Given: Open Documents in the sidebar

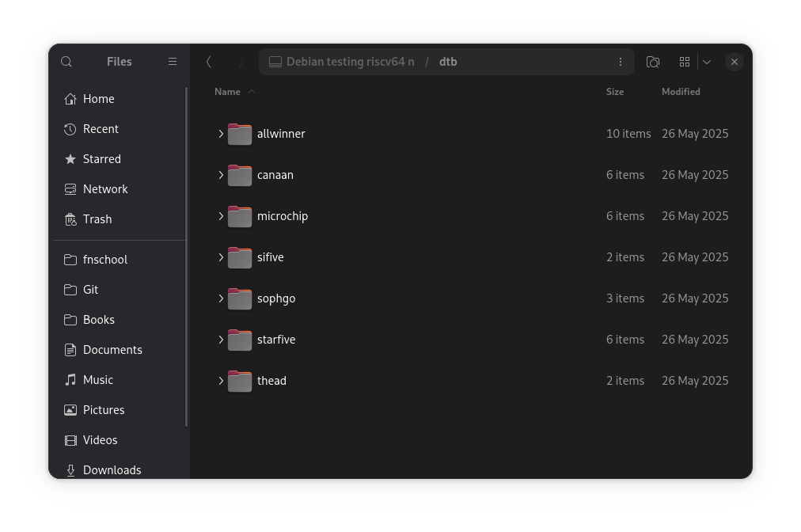Looking at the screenshot, I should (x=119, y=350).
